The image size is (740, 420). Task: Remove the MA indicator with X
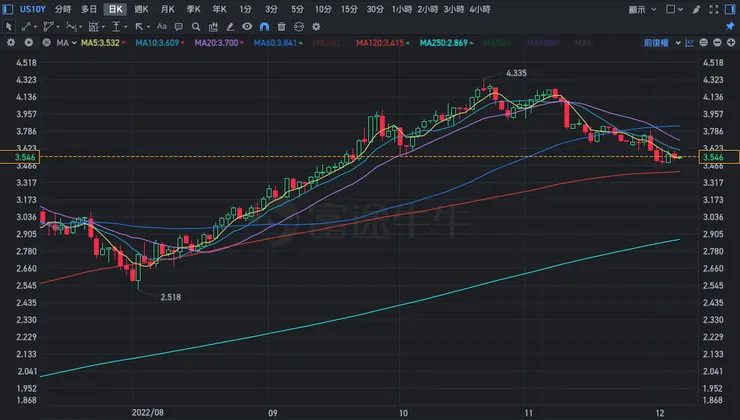[x=46, y=43]
